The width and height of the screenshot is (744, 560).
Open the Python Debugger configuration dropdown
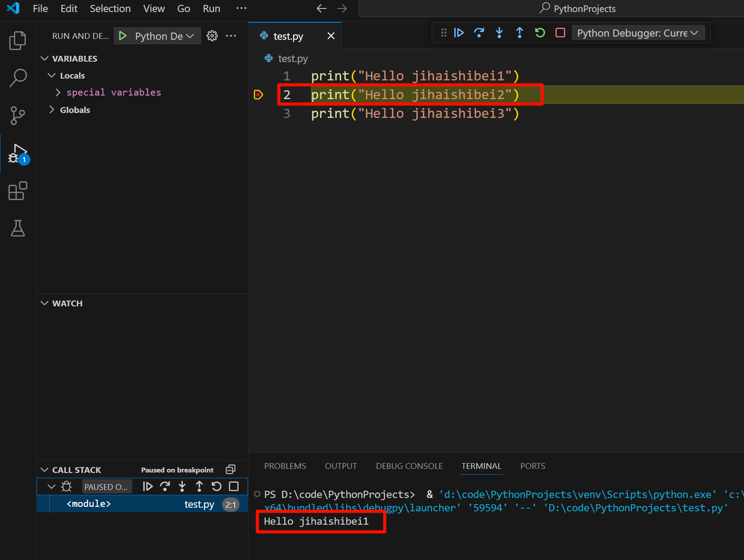(x=639, y=32)
